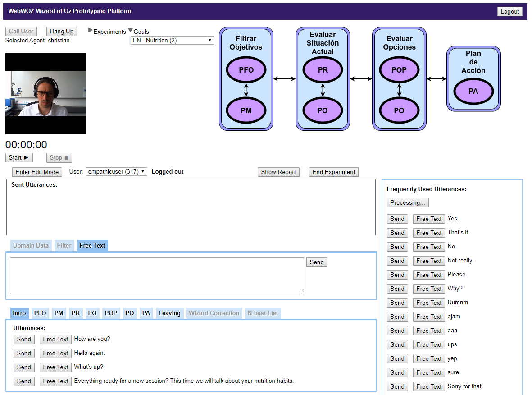
Task: Send the 'What's up?' utterance
Action: pos(24,367)
